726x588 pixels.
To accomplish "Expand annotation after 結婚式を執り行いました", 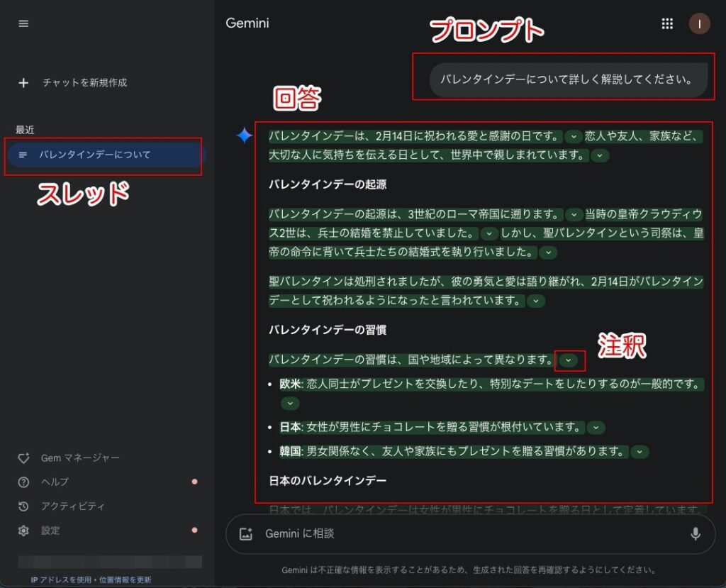I will (x=548, y=253).
